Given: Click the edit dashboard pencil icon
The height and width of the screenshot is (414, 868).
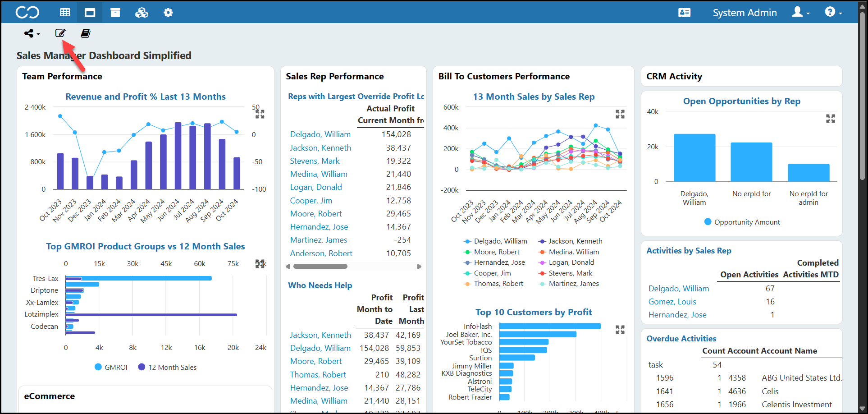Looking at the screenshot, I should pyautogui.click(x=60, y=33).
